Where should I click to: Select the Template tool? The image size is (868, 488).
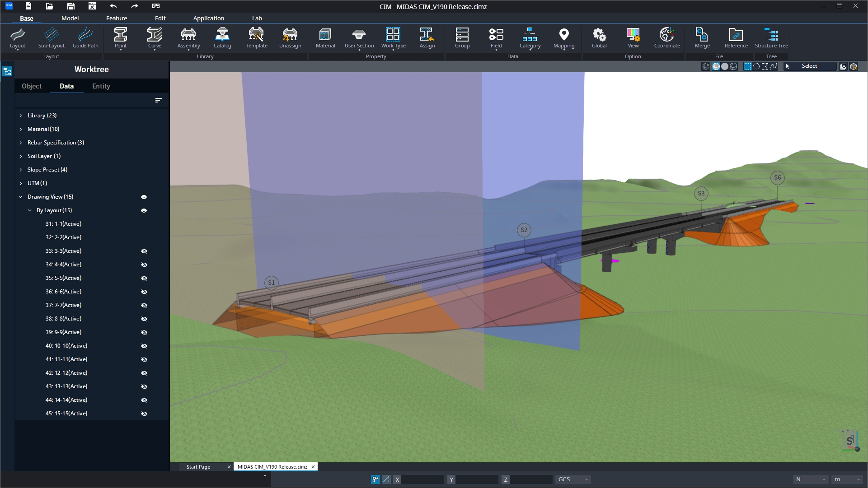coord(256,38)
